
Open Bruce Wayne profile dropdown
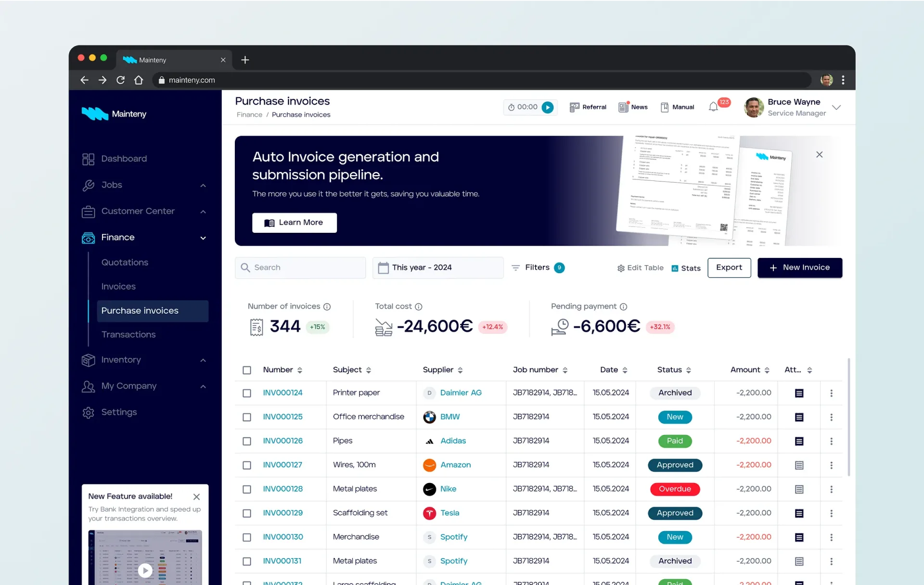(x=836, y=107)
